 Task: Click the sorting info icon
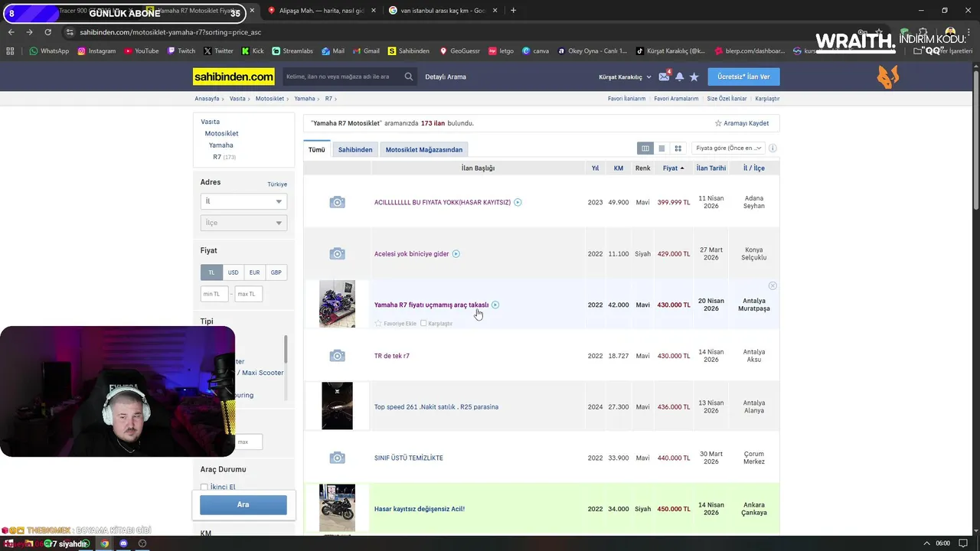click(773, 148)
